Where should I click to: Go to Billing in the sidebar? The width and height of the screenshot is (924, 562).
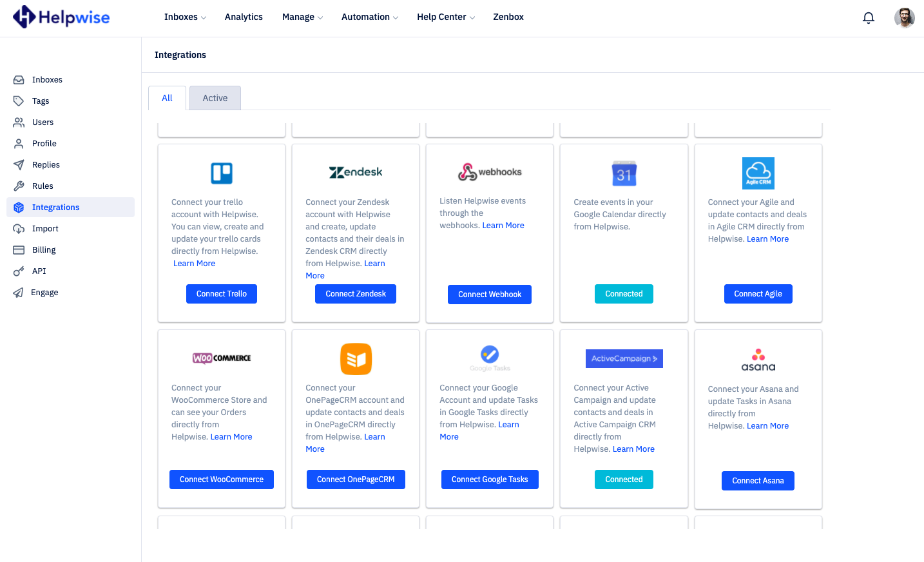(x=44, y=250)
